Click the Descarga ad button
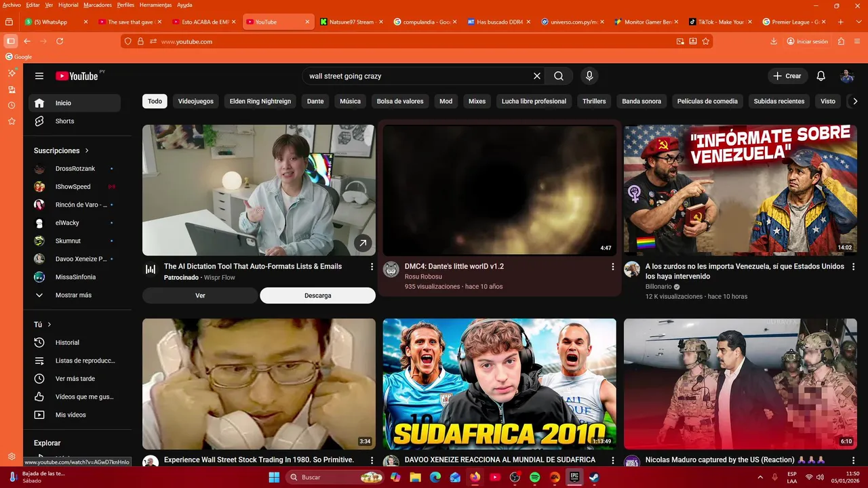Image resolution: width=868 pixels, height=488 pixels. (317, 296)
